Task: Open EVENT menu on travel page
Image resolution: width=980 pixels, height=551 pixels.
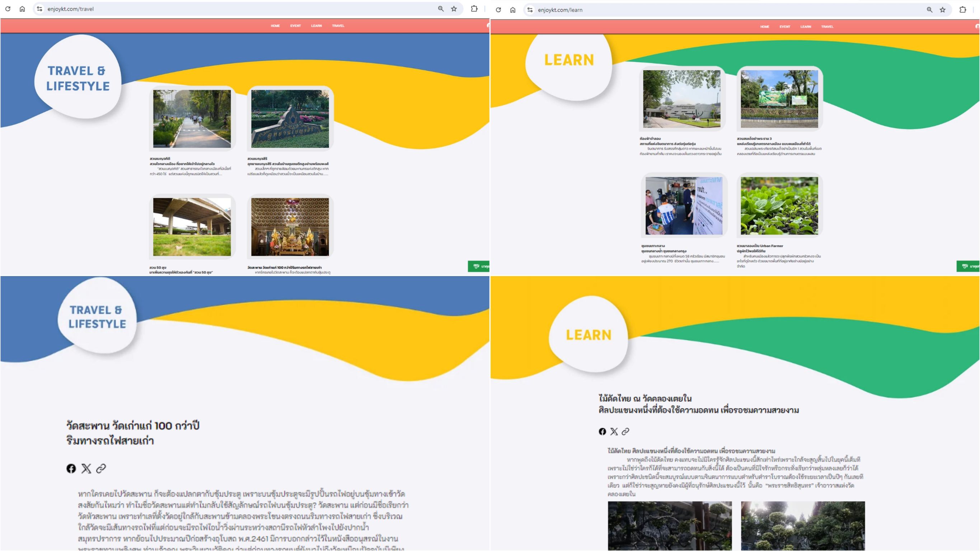Action: tap(295, 26)
